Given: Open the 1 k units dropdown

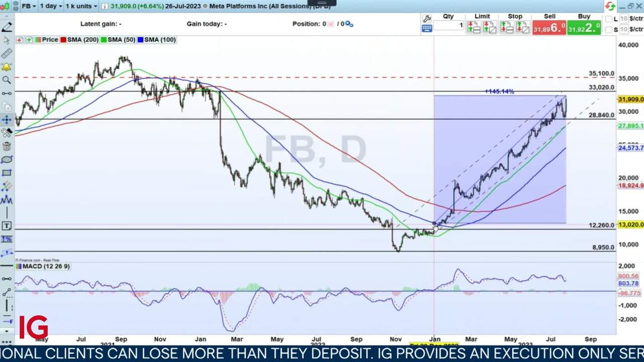Looking at the screenshot, I should (80, 6).
